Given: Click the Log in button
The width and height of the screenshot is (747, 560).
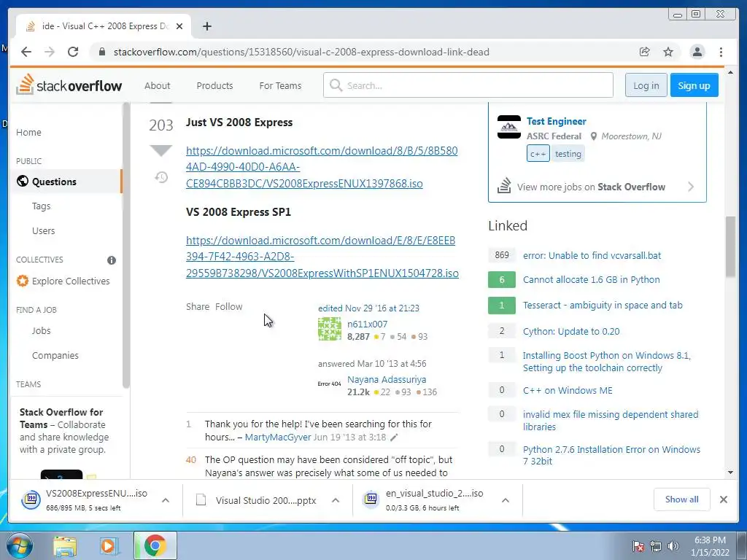Looking at the screenshot, I should coord(646,85).
